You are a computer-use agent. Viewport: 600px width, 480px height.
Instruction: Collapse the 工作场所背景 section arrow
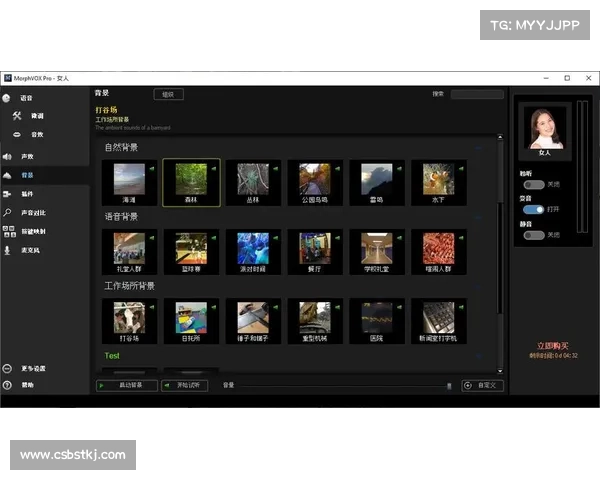pos(478,286)
